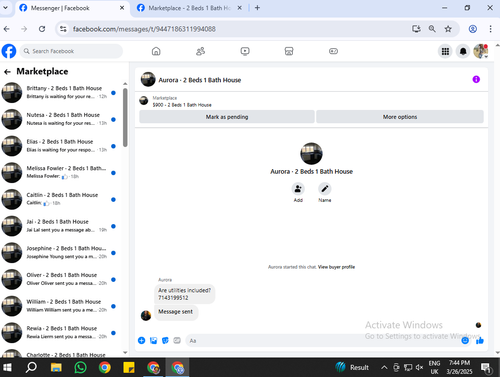Click the edit Name pencil icon
This screenshot has height=377, width=500.
tap(325, 189)
